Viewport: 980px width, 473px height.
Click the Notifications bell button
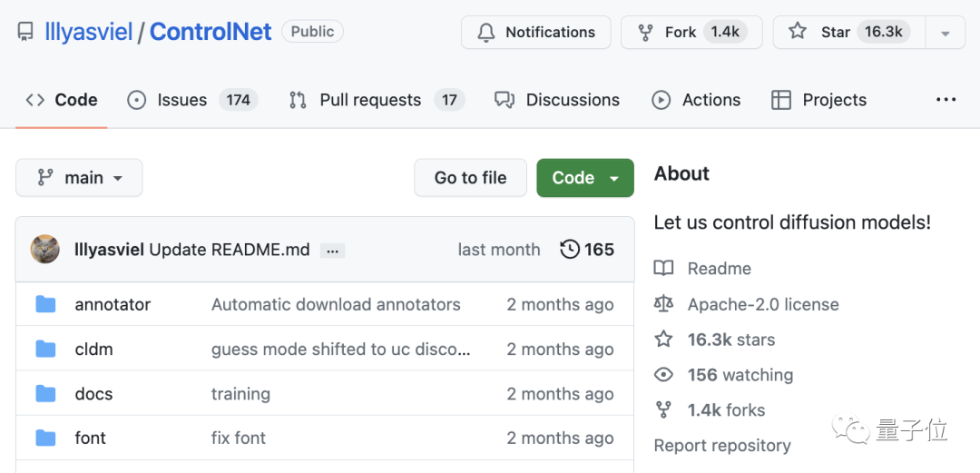pos(535,32)
